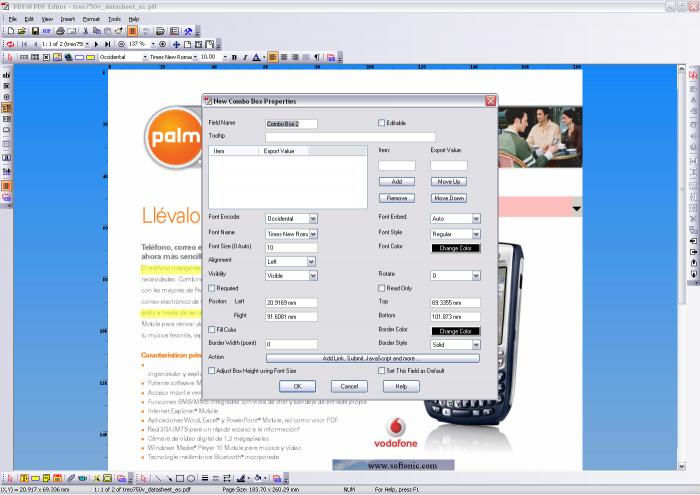This screenshot has height=495, width=700.
Task: Toggle Bold formatting
Action: coord(234,57)
